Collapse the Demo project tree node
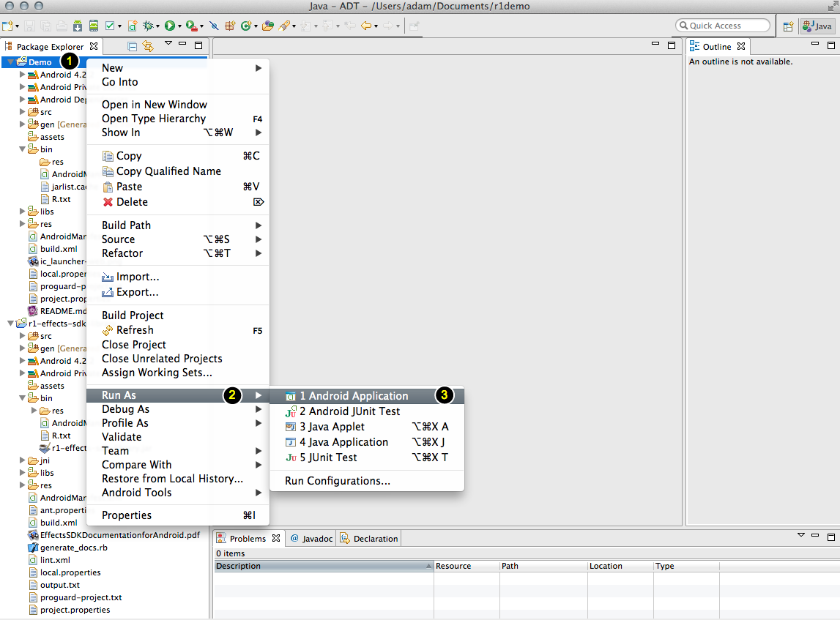 pyautogui.click(x=10, y=63)
